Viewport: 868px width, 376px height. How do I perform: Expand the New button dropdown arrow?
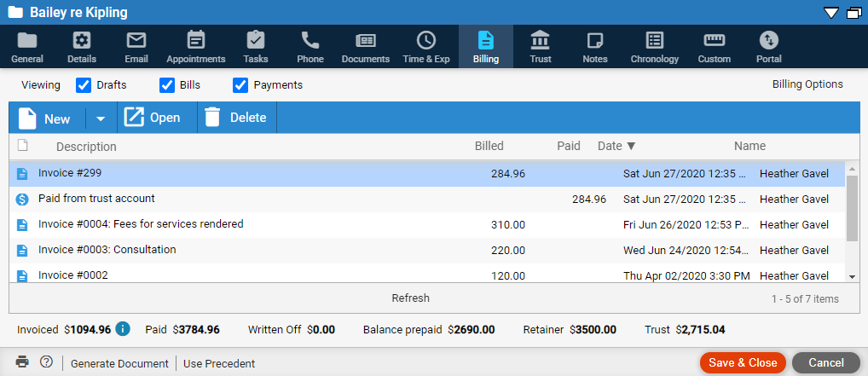[x=101, y=119]
